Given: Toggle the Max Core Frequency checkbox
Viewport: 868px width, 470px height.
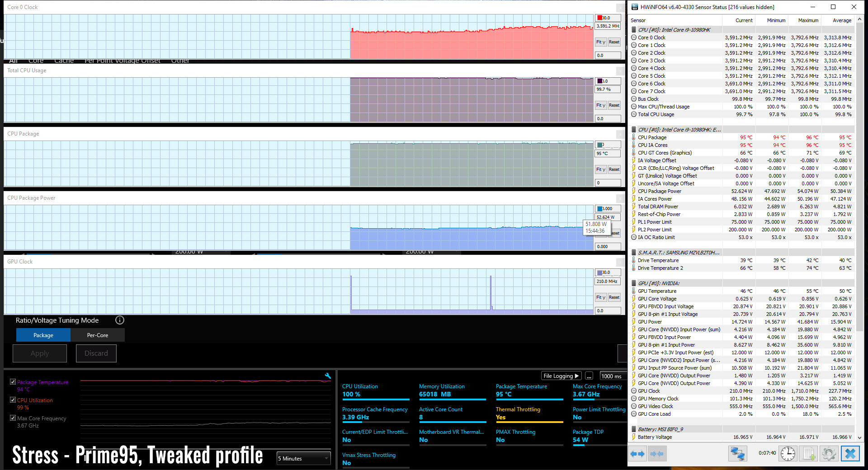Looking at the screenshot, I should tap(13, 418).
